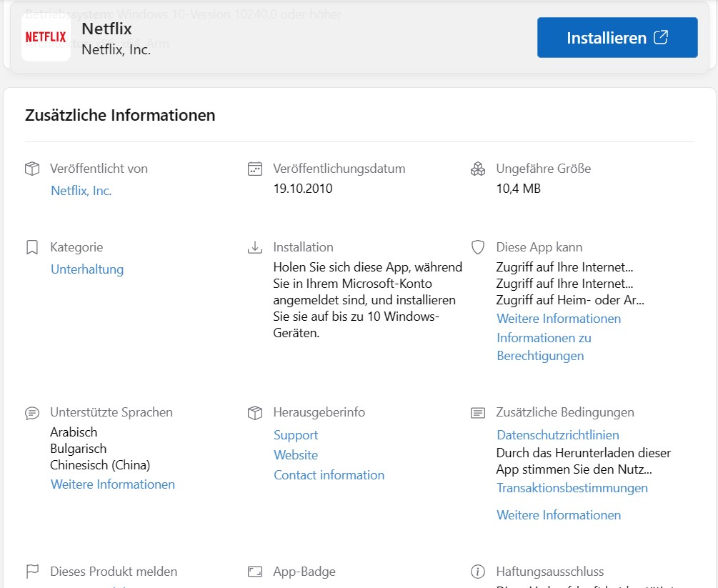Click the Installieren button
Screen dimensions: 718x588
tap(617, 38)
